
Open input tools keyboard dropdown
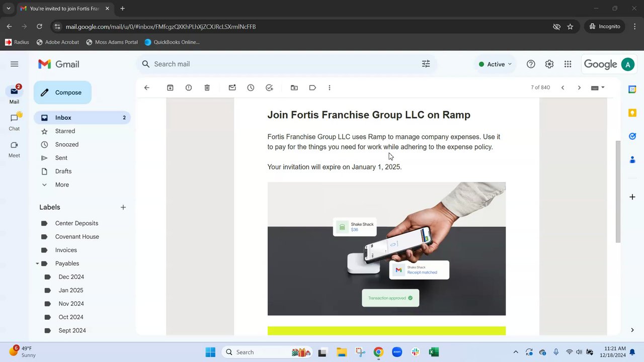[598, 87]
